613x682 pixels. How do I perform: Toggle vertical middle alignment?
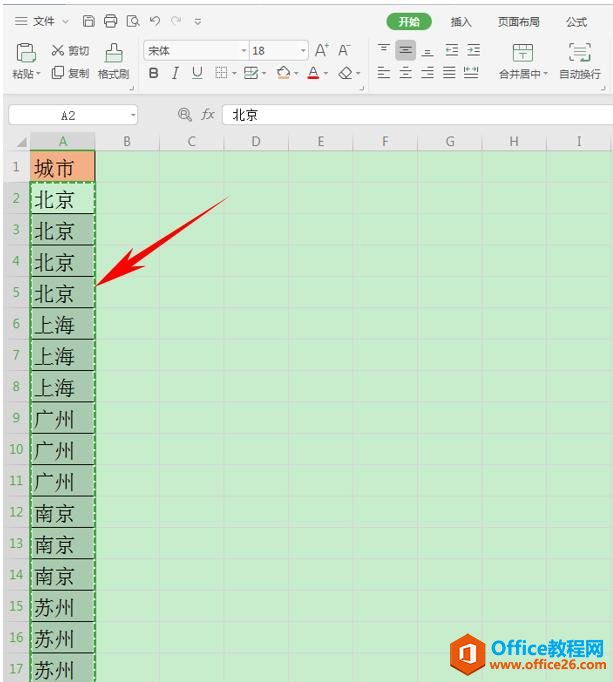tap(405, 50)
